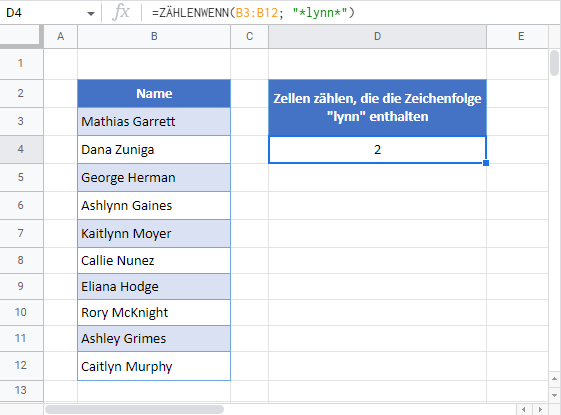The height and width of the screenshot is (415, 561).
Task: Select column D header
Action: coord(377,36)
